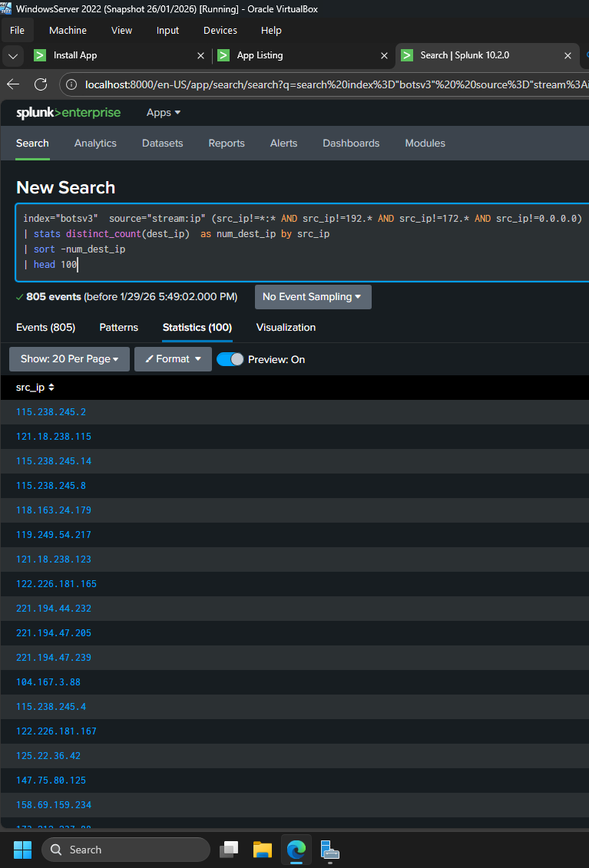Click source IP 115.238.245.2 link
The image size is (589, 868).
tap(51, 412)
